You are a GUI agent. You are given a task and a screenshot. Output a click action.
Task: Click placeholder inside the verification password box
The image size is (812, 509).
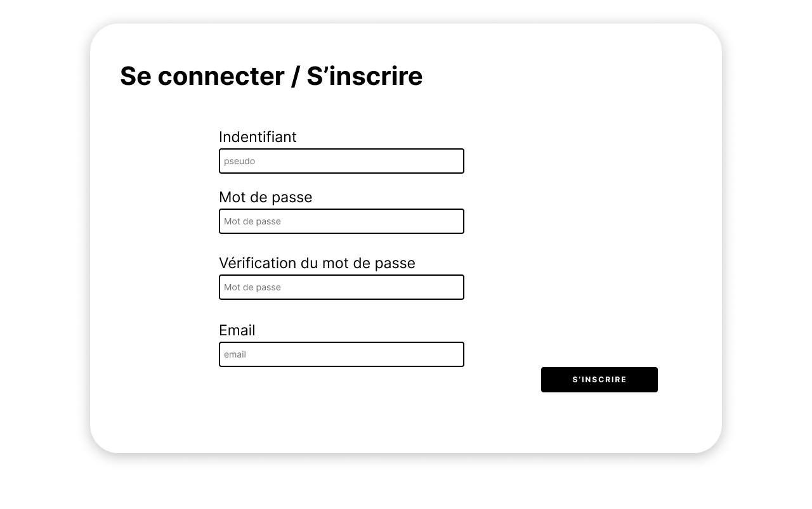[252, 287]
